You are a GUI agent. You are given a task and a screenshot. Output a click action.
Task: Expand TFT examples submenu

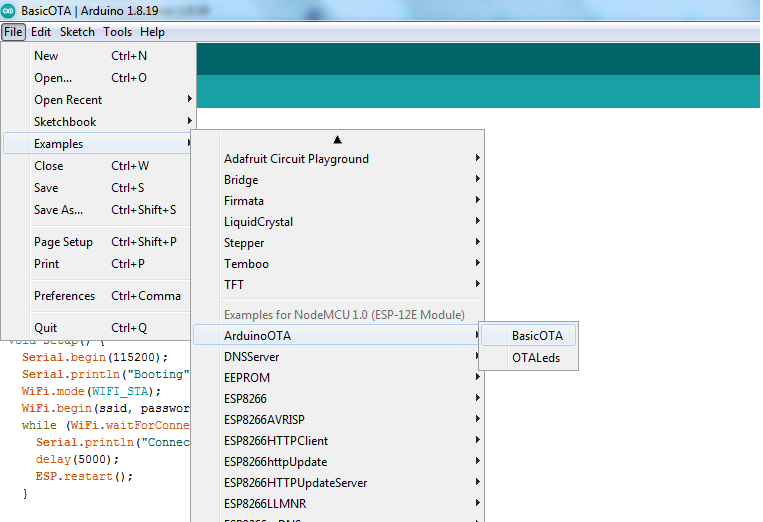click(338, 285)
